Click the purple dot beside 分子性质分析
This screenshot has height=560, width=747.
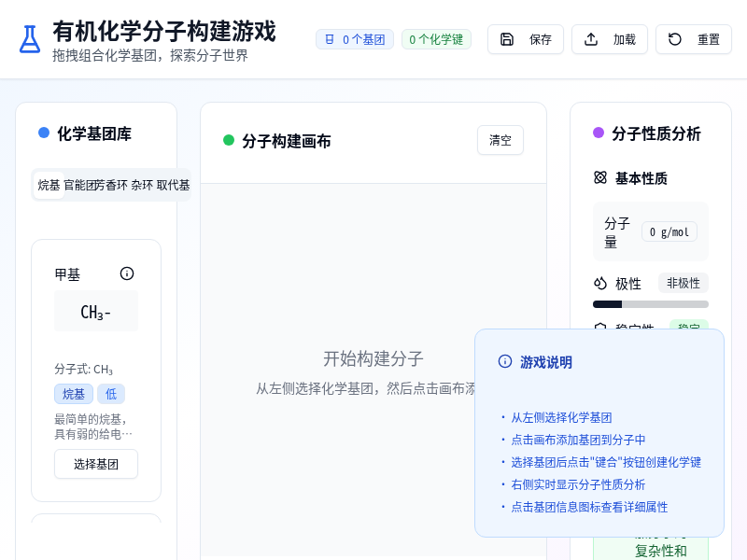(x=599, y=133)
